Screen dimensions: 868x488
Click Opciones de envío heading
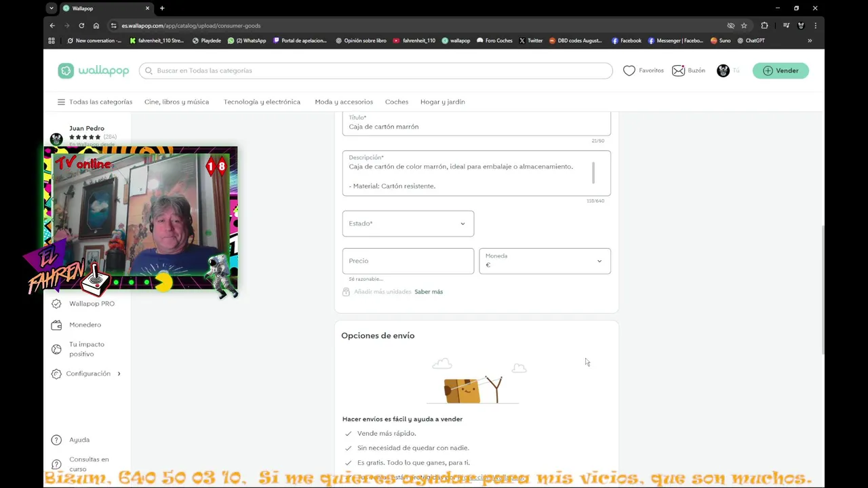click(378, 335)
